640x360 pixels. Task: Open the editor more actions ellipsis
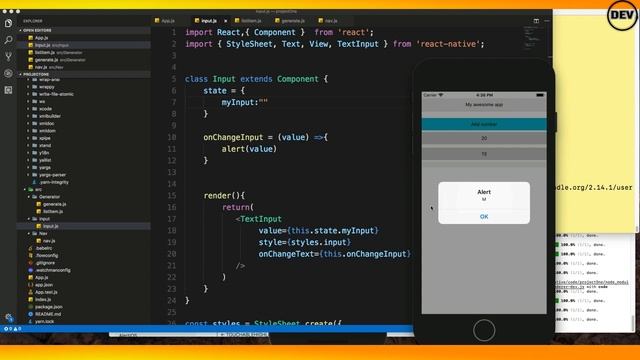tap(547, 21)
